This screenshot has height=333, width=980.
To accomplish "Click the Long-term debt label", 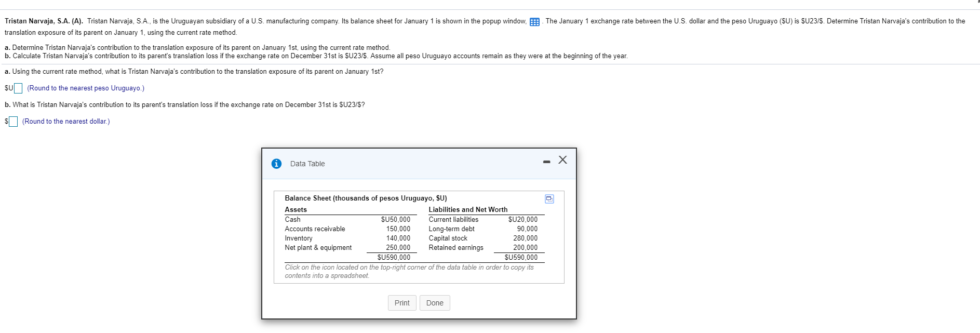I will [x=451, y=229].
